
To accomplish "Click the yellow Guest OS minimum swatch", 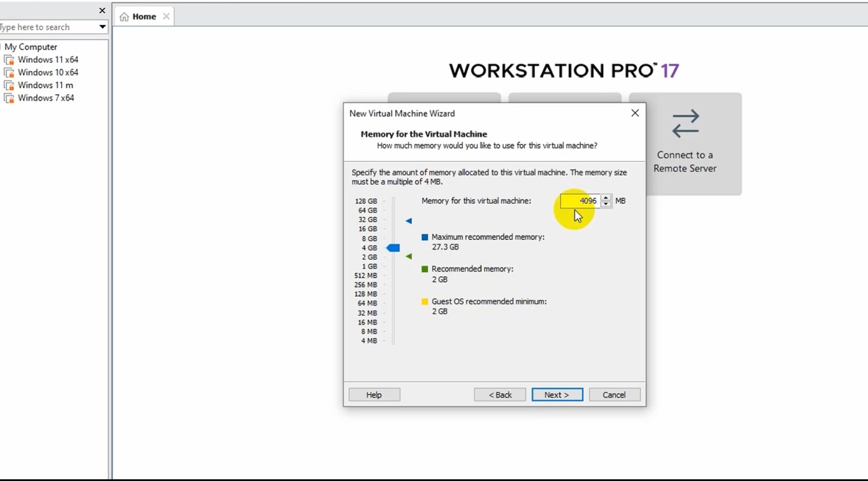I will (x=425, y=301).
